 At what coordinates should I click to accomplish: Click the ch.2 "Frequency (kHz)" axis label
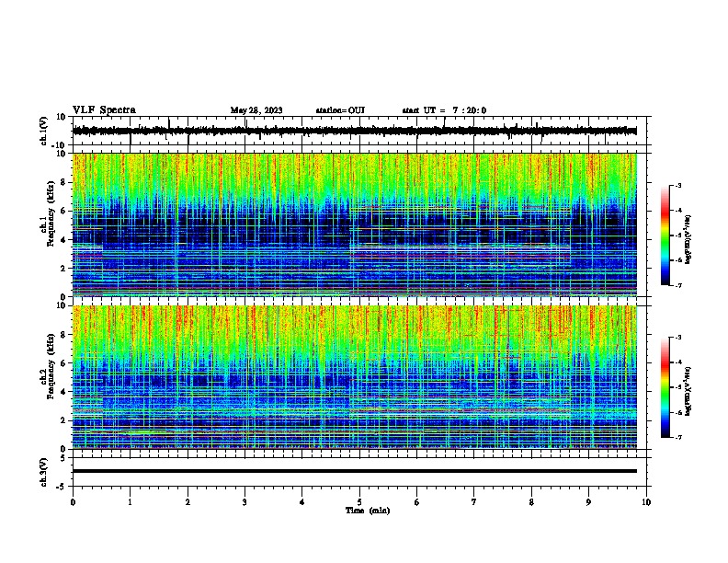coord(51,366)
